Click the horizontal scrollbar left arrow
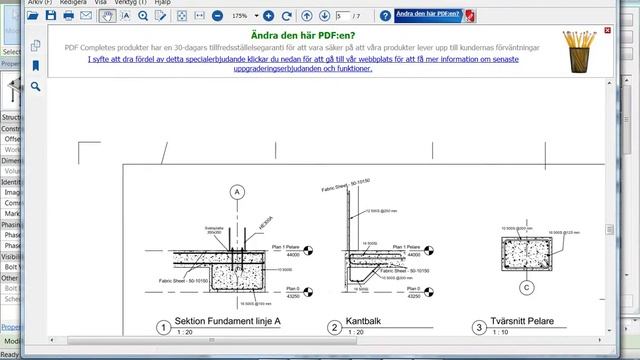 pos(51,340)
